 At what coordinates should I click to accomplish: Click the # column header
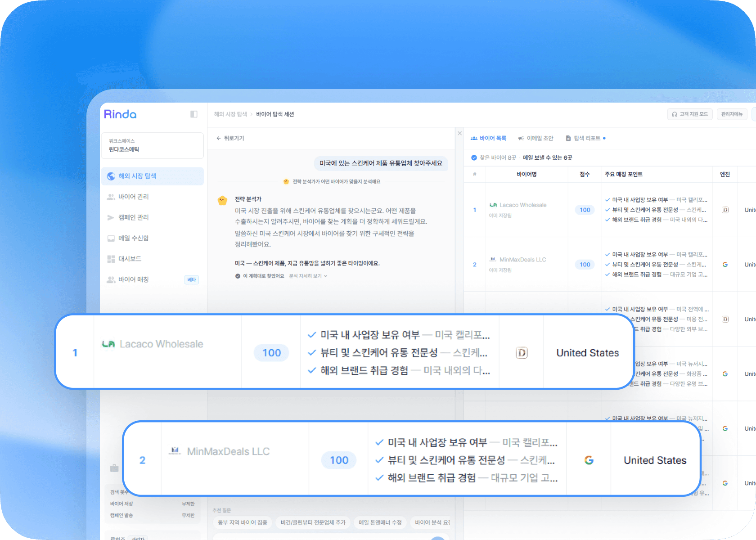475,174
